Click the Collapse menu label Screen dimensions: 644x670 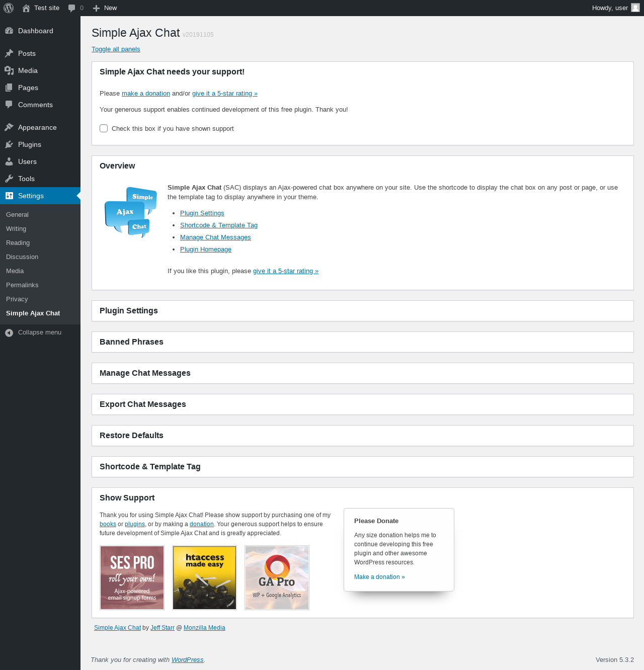(x=40, y=332)
